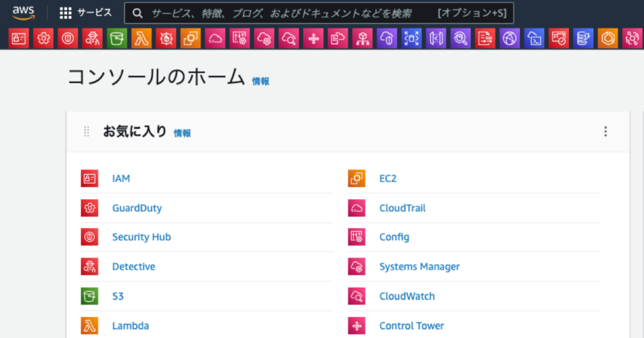Focus the service search field in the header

click(319, 13)
